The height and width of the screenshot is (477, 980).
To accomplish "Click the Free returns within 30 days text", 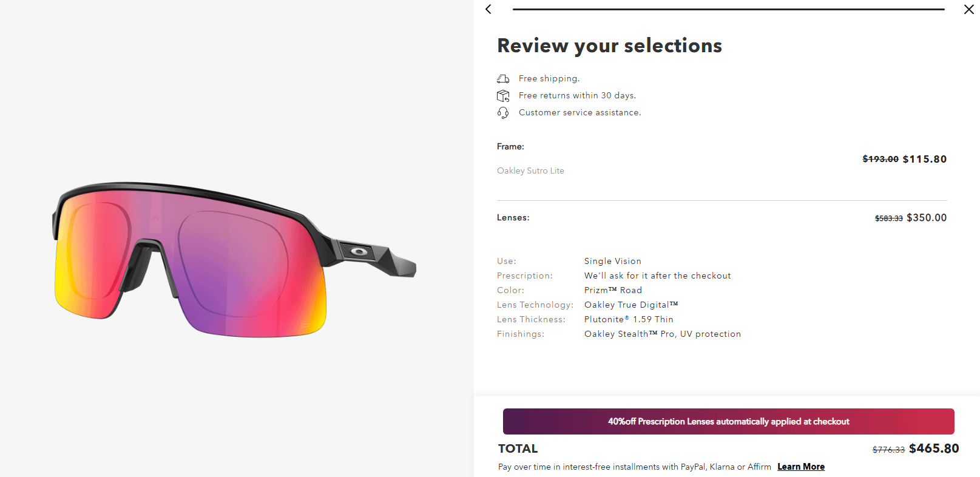I will pos(577,95).
